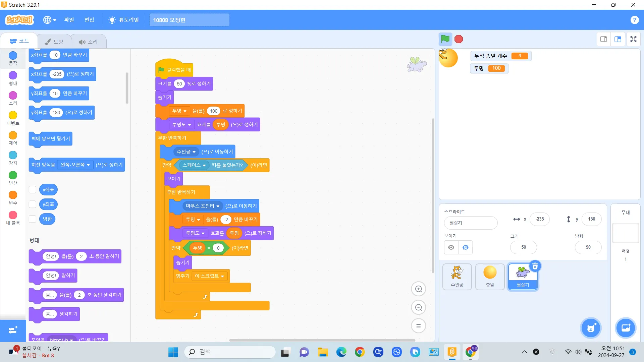Image resolution: width=644 pixels, height=362 pixels.
Task: Click the green flag to run project
Action: [x=445, y=39]
